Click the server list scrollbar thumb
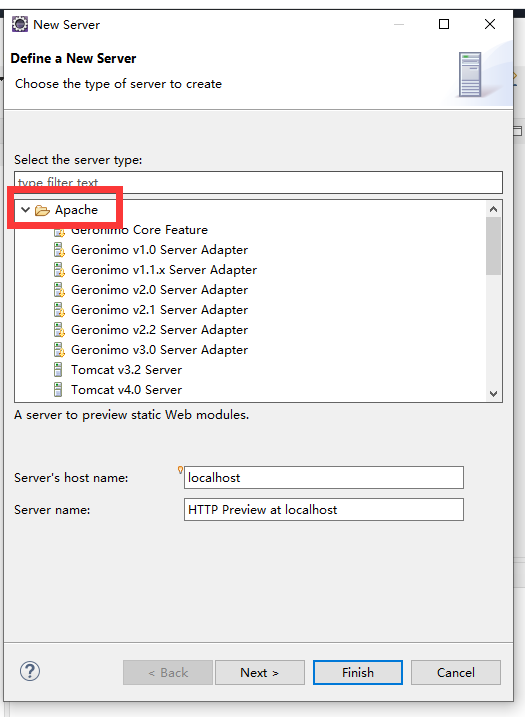This screenshot has width=525, height=717. (x=493, y=246)
